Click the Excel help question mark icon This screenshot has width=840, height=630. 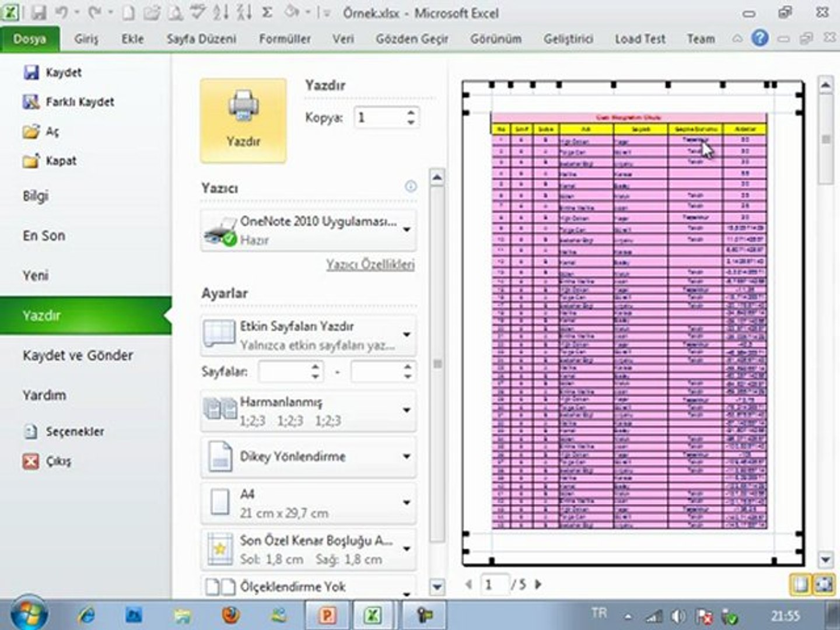click(759, 38)
